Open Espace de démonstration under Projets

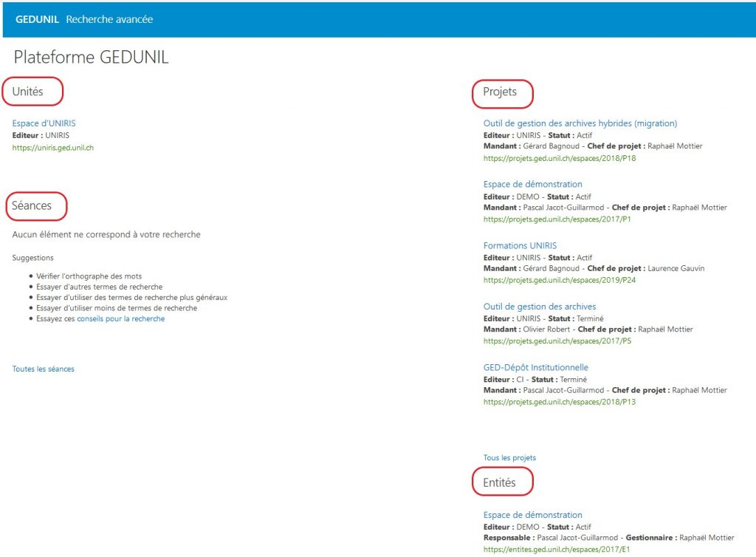[x=532, y=184]
